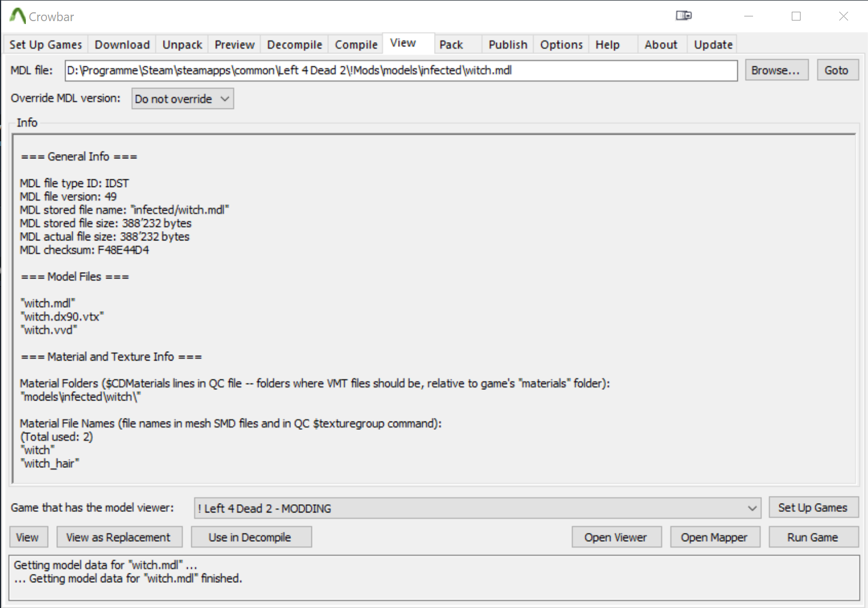
Task: Click the Goto button
Action: click(x=838, y=70)
